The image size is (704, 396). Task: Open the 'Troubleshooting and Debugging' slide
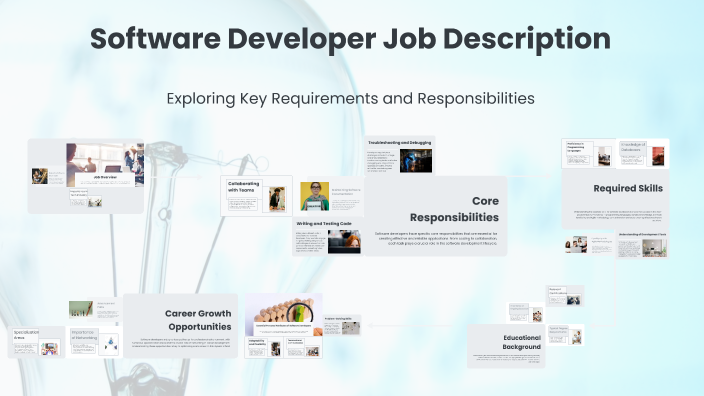coord(400,155)
